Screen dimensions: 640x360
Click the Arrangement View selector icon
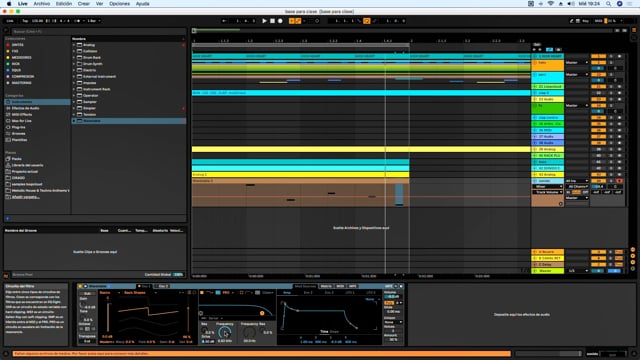(x=634, y=30)
